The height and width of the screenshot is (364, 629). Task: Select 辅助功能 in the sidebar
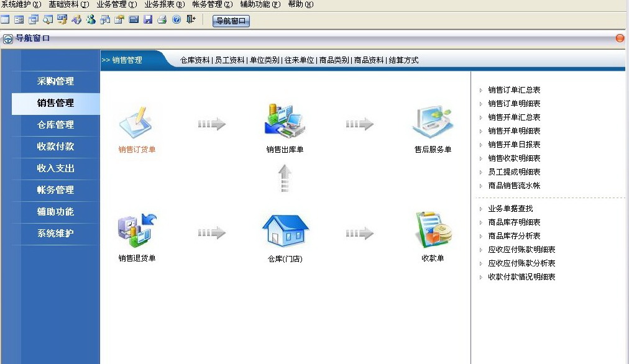coord(55,212)
